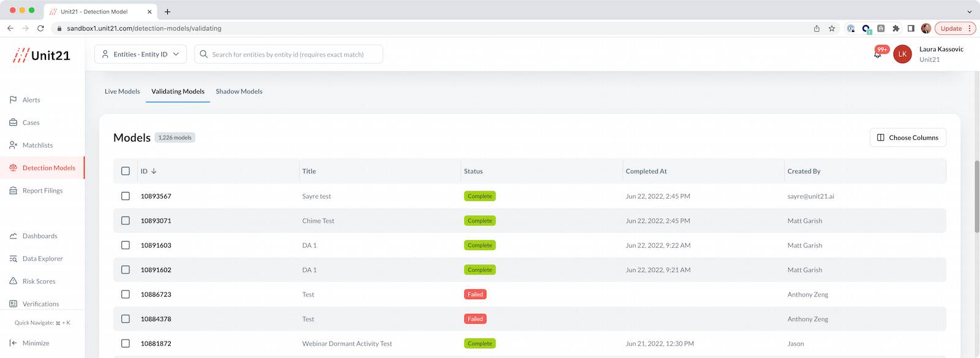Click Complete status badge for 10893567
The image size is (980, 358).
(480, 196)
